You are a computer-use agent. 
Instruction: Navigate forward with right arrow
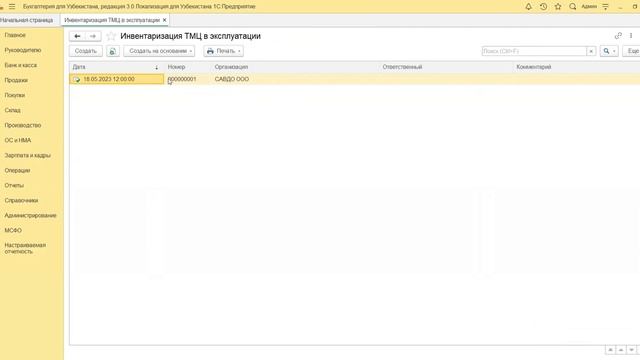click(x=93, y=36)
